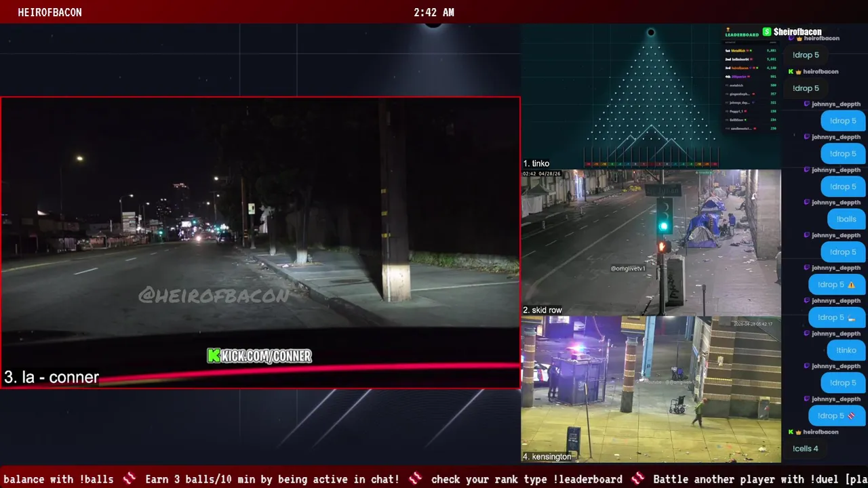Click the LEADERBOARD heading

pos(742,35)
